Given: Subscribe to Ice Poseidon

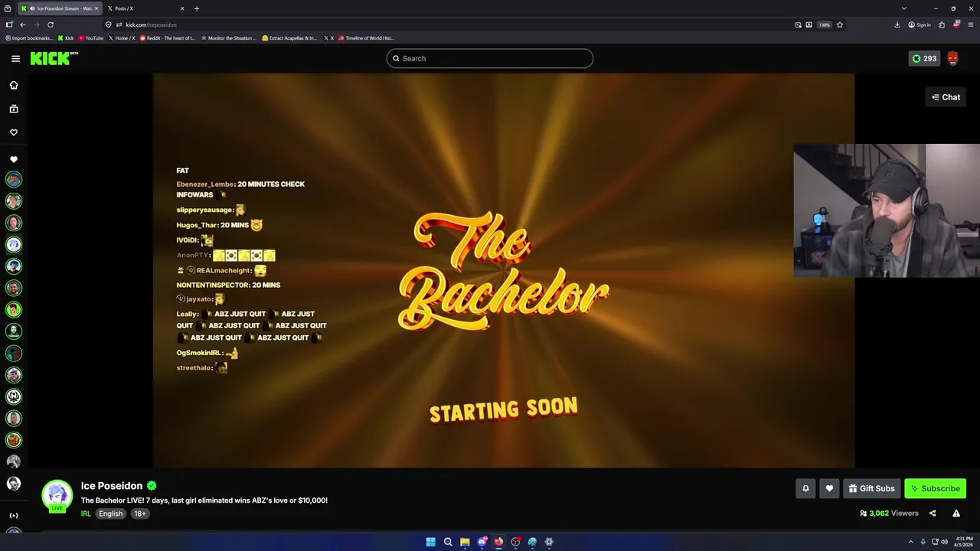Looking at the screenshot, I should (935, 488).
